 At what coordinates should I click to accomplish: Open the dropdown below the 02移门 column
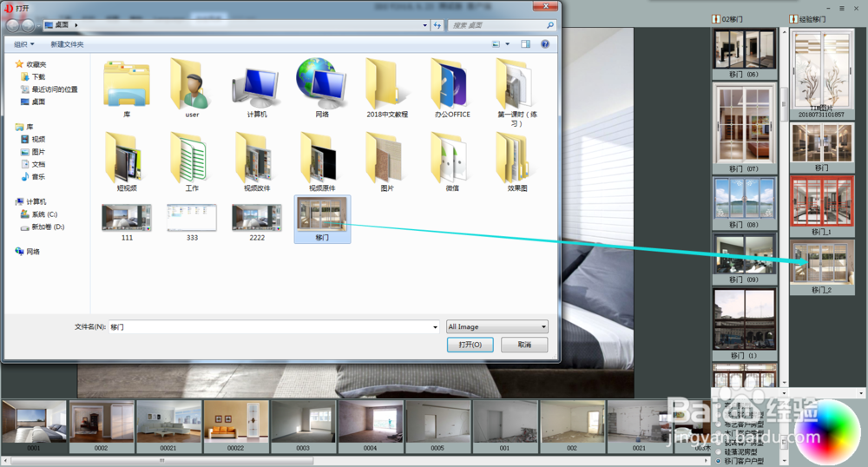pos(783,393)
